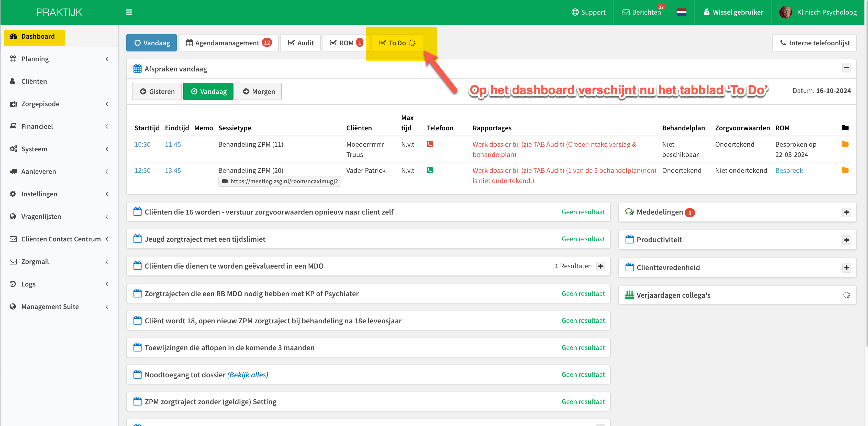Click the green phone icon for Vader Patrick
868x426 pixels.
430,170
